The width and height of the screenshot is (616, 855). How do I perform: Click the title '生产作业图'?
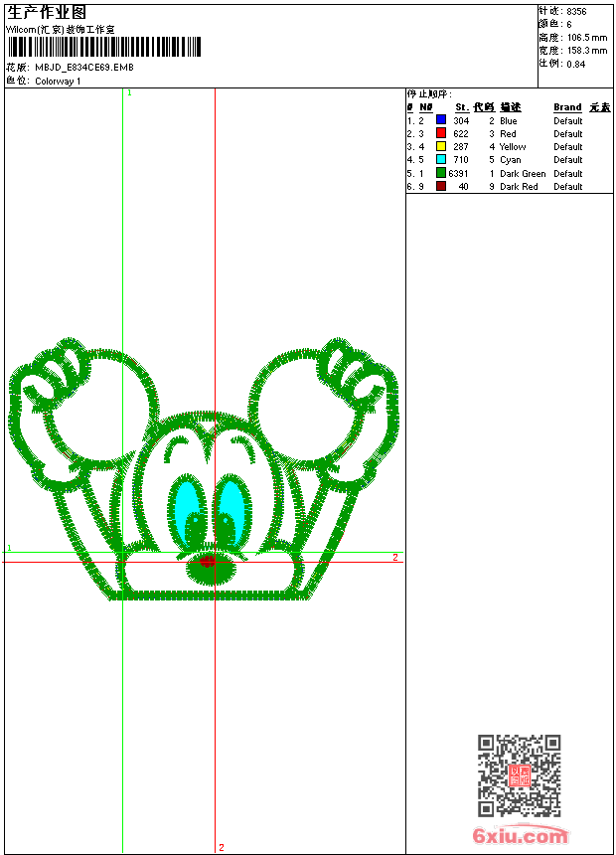[x=47, y=13]
